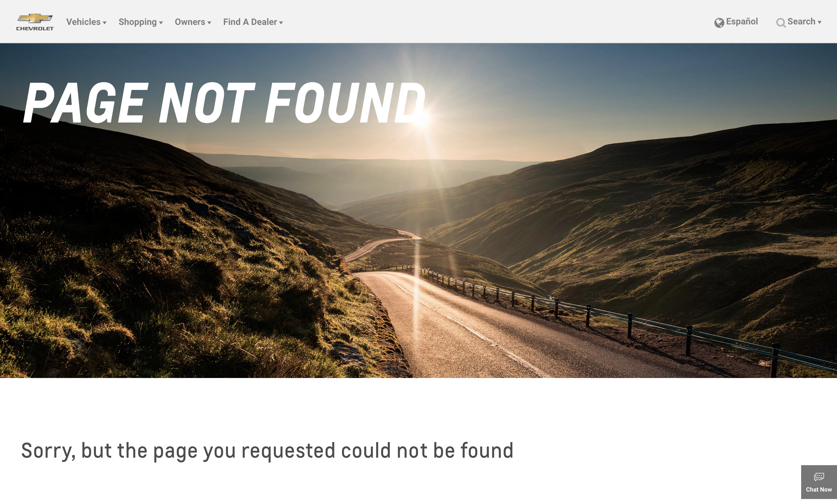Click the globe icon beside Español
This screenshot has width=837, height=504.
point(719,23)
